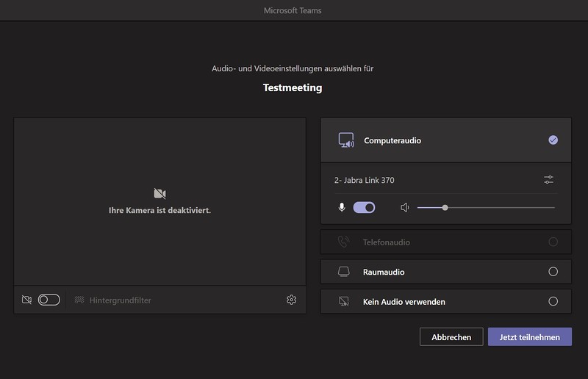588x379 pixels.
Task: Click the disabled camera icon beside toggle
Action: tap(26, 300)
